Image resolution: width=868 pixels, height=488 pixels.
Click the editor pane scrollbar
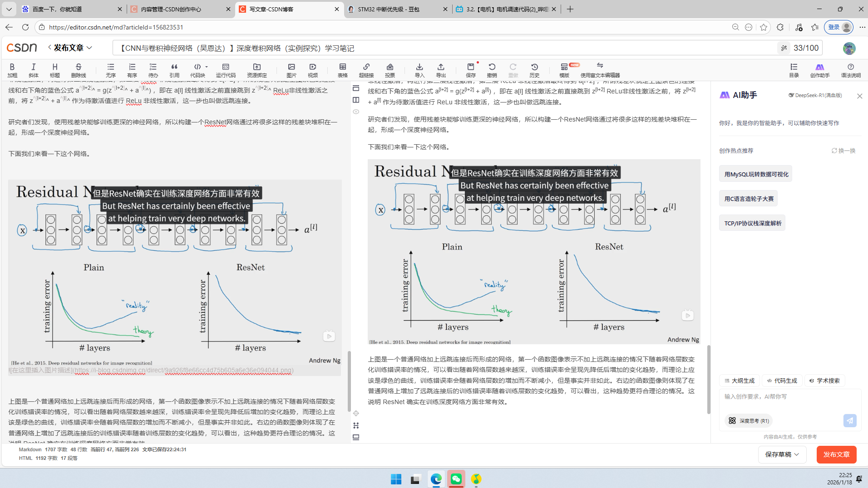[349, 381]
